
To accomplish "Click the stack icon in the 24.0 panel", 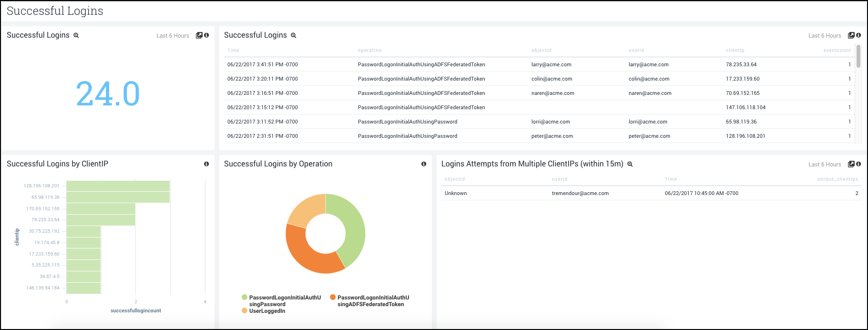I will click(199, 35).
